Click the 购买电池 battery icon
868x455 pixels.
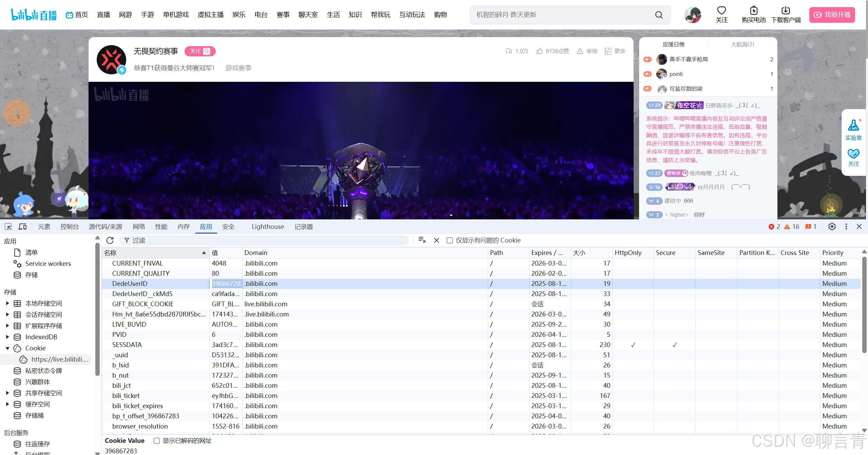click(753, 11)
